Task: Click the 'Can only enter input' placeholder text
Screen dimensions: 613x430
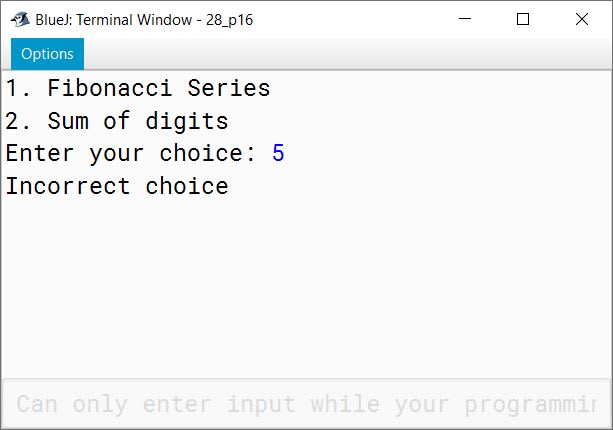Action: coord(156,404)
